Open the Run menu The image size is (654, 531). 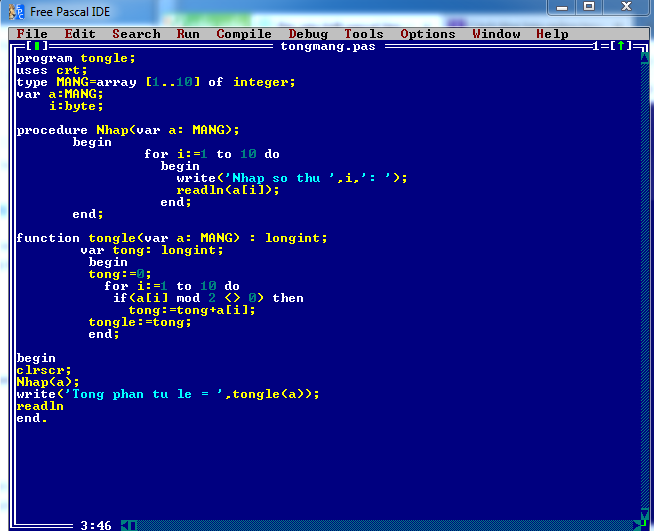188,34
